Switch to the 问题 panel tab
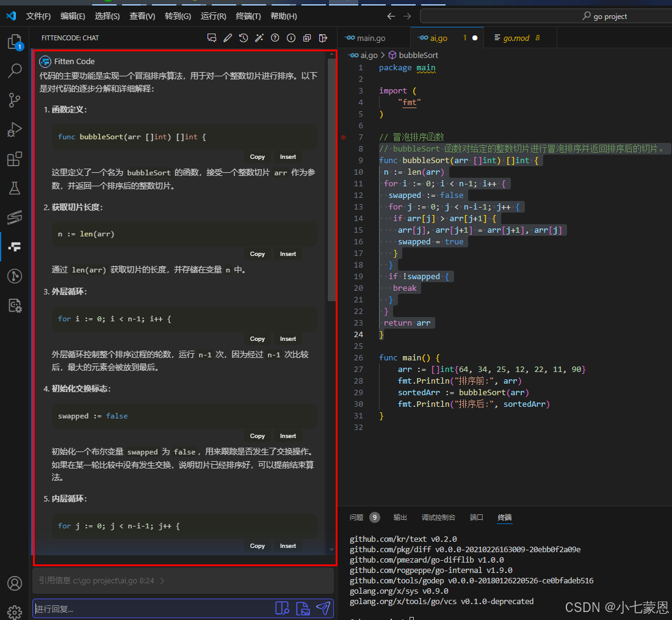 356,517
